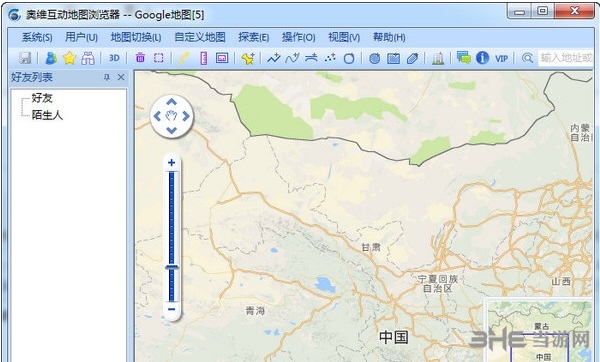Pan map up with the up arrow
The image size is (600, 362).
pos(171,102)
